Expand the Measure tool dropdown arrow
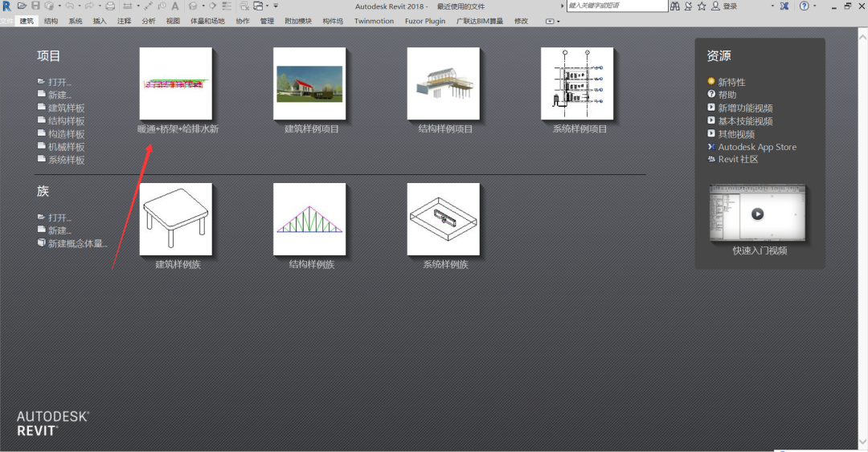Image resolution: width=868 pixels, height=452 pixels. click(138, 6)
